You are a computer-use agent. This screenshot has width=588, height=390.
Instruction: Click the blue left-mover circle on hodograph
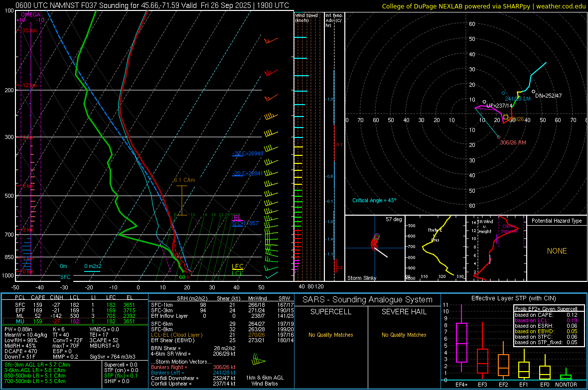[503, 93]
